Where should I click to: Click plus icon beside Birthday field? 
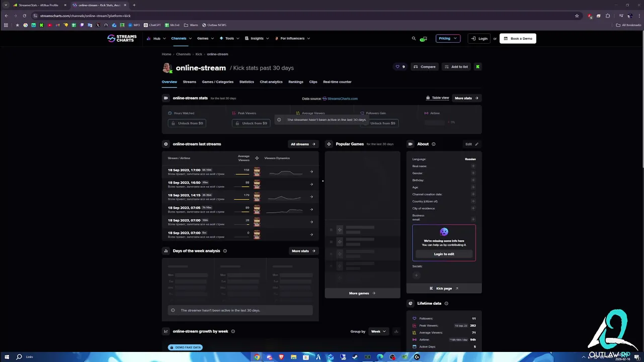[473, 180]
